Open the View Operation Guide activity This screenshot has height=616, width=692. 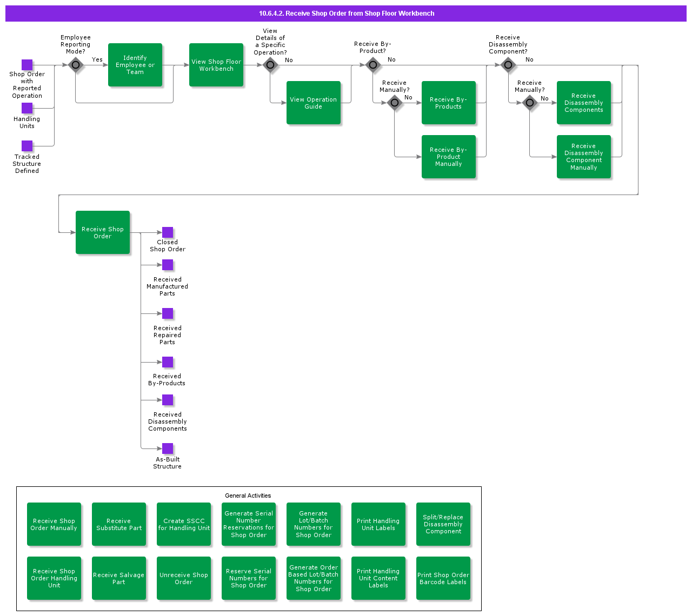[314, 103]
